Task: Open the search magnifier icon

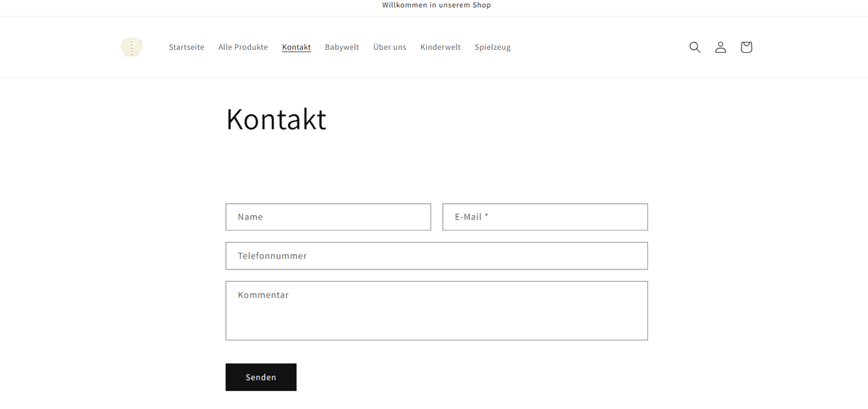Action: [694, 47]
